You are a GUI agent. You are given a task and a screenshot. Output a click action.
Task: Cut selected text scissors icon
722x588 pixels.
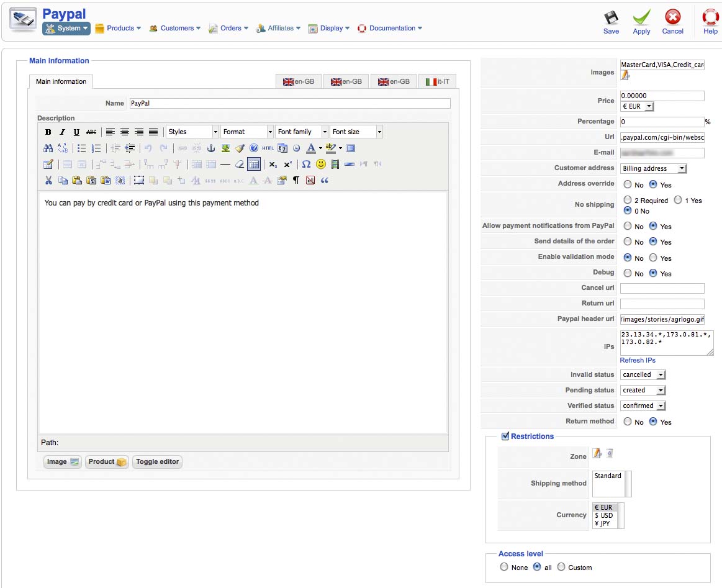tap(48, 181)
